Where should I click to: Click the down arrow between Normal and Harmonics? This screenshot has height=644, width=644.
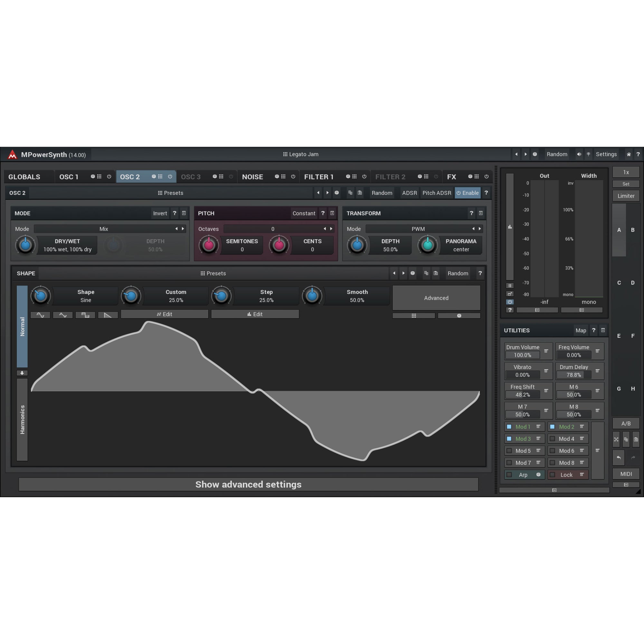22,373
